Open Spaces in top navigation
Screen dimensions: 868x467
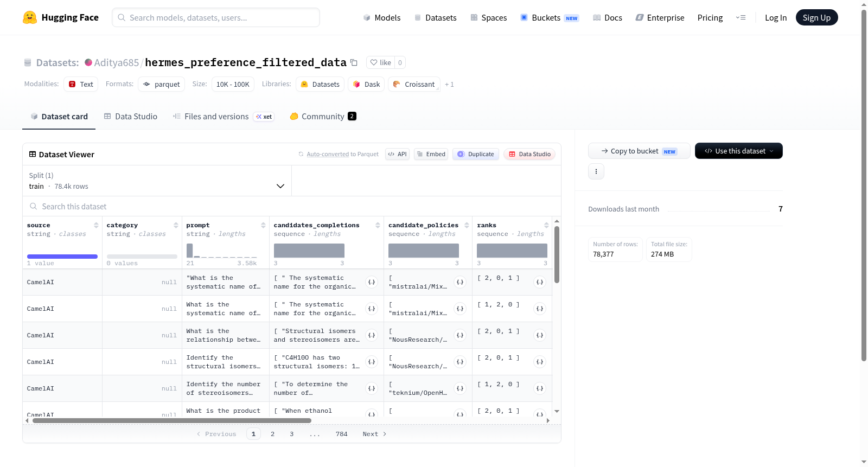click(x=488, y=17)
